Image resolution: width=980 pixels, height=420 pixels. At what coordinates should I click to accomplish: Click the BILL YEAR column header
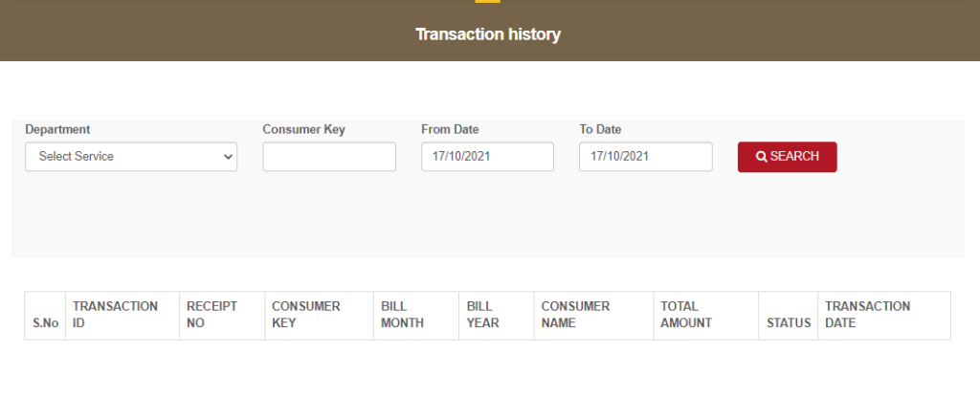(x=497, y=316)
